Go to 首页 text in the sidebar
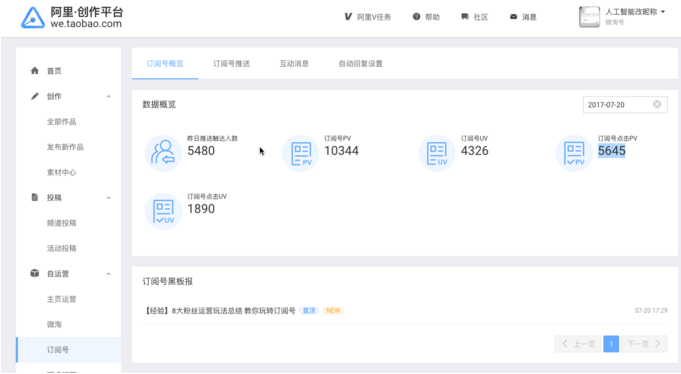 (x=54, y=71)
